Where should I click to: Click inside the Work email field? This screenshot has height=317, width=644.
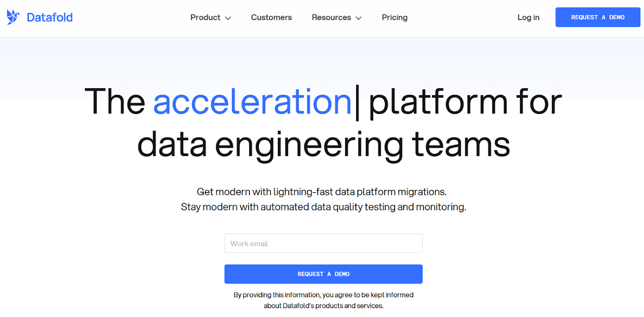[323, 243]
